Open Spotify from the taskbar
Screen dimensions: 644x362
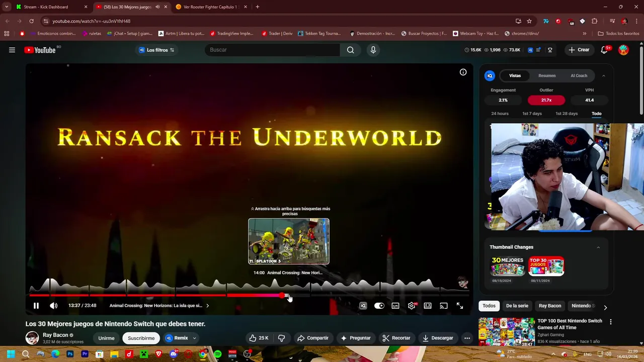(217, 354)
